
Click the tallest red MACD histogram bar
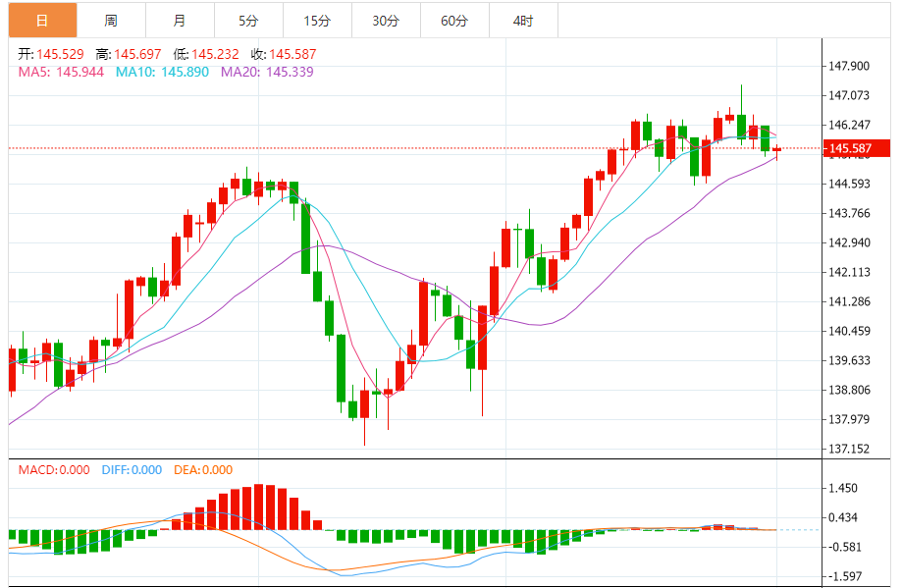[259, 507]
